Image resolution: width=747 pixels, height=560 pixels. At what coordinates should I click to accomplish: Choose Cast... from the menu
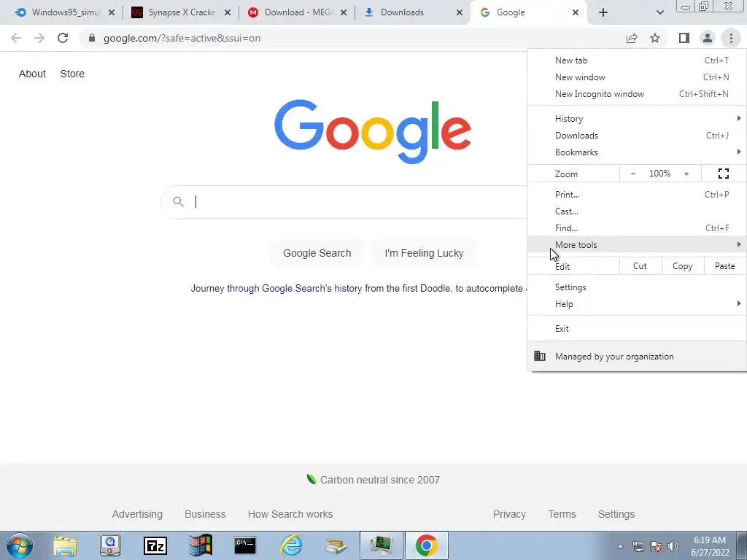pyautogui.click(x=637, y=211)
